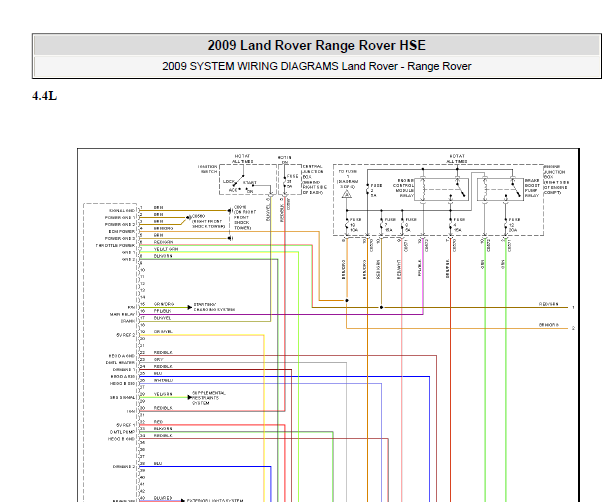The width and height of the screenshot is (603, 502).
Task: Click the SUPPLEMENTAL RESTRAINTS SYSTEM reference
Action: (209, 398)
